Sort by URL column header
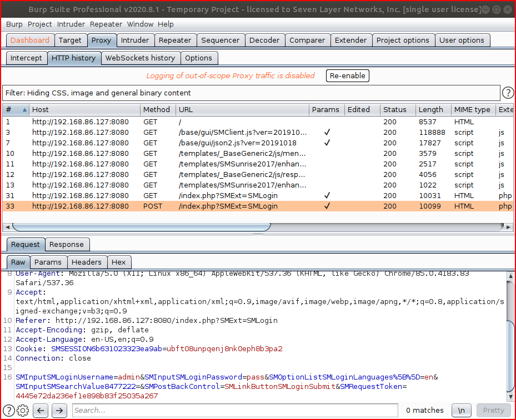Viewport: 516px width, 420px height. pos(242,110)
